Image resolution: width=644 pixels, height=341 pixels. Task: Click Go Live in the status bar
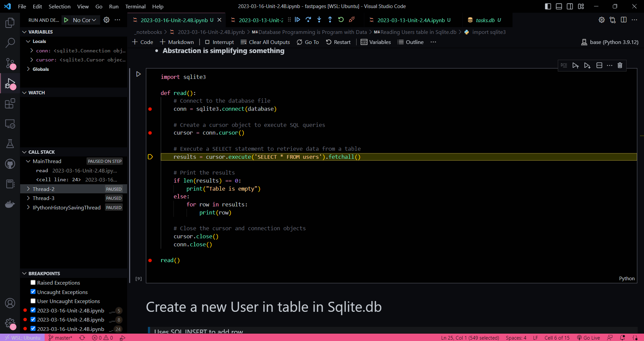click(589, 338)
